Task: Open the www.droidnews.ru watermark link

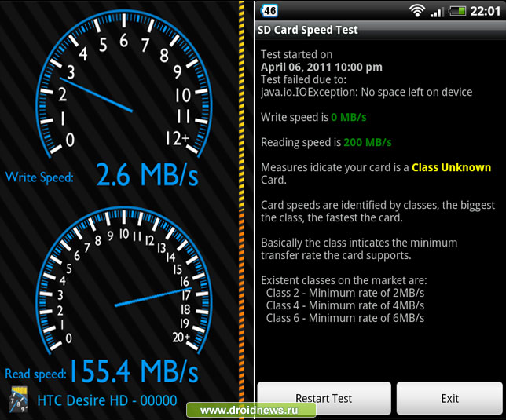Action: pyautogui.click(x=250, y=410)
